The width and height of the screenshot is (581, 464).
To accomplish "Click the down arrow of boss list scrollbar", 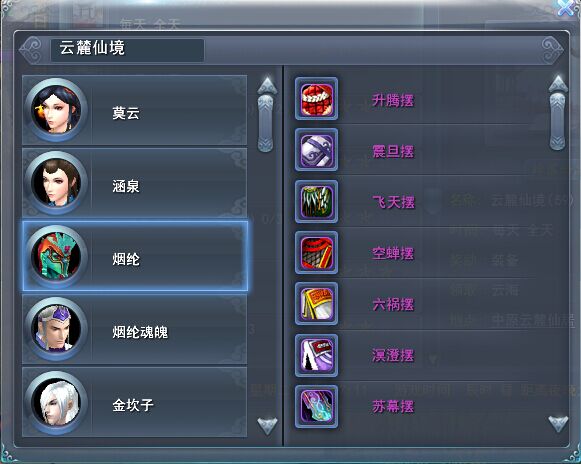I will [x=267, y=425].
